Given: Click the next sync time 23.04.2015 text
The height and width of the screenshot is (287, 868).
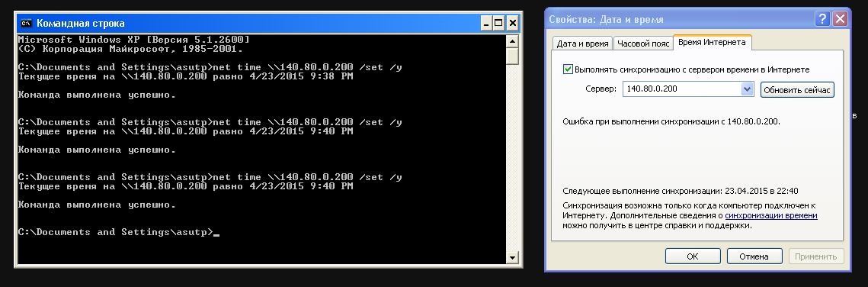Looking at the screenshot, I should [x=681, y=191].
